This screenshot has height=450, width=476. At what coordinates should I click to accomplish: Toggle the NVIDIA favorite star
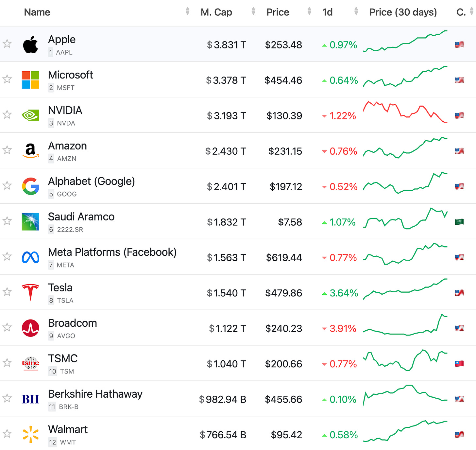coord(7,114)
